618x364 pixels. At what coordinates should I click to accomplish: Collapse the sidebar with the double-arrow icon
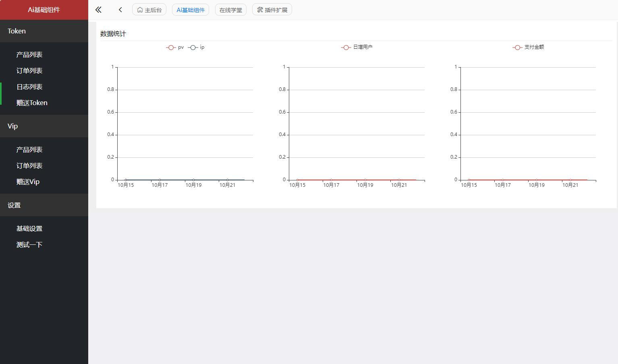click(98, 9)
